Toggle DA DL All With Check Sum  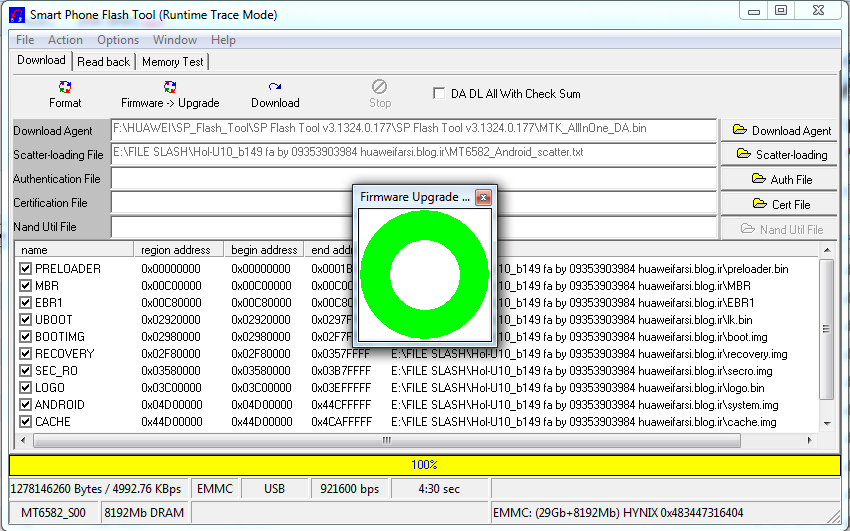click(439, 93)
